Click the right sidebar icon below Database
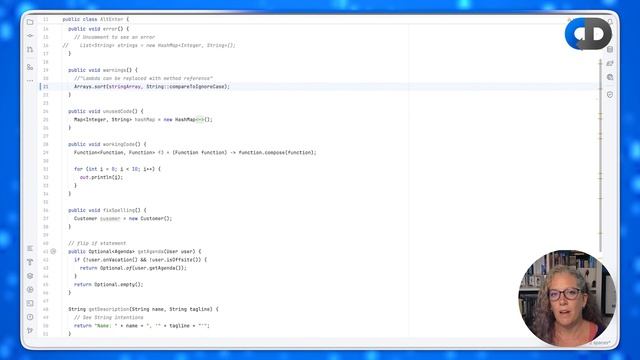640x360 pixels. [x=610, y=63]
